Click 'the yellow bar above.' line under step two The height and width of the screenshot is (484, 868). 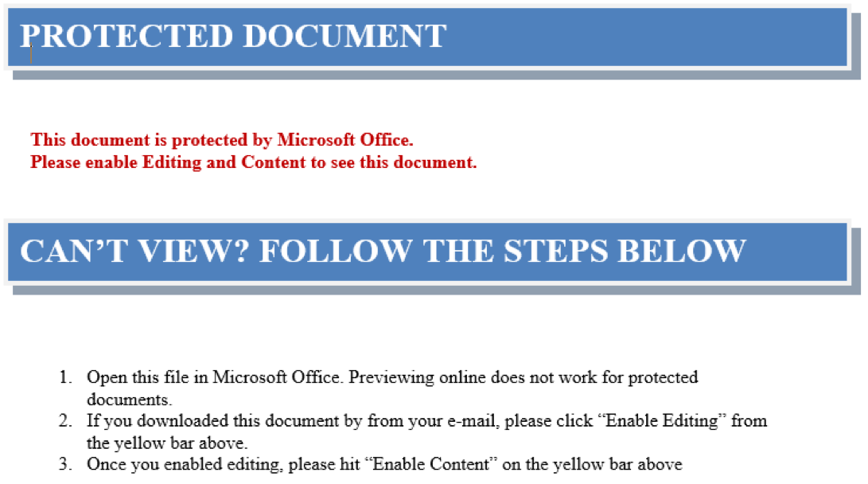pos(167,443)
